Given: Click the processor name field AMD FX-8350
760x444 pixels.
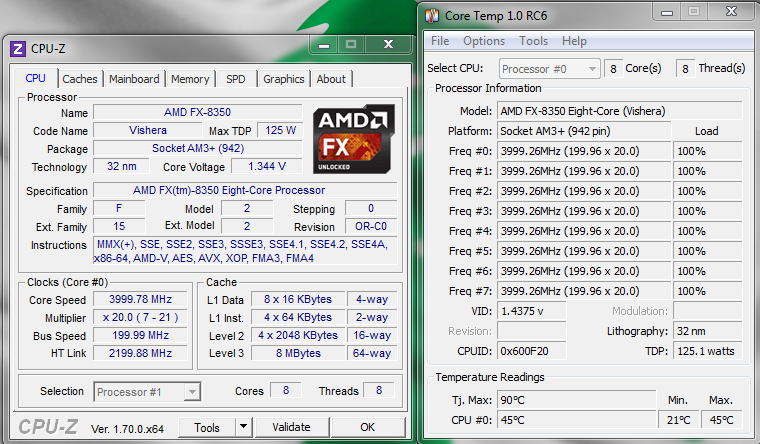Looking at the screenshot, I should (x=197, y=112).
